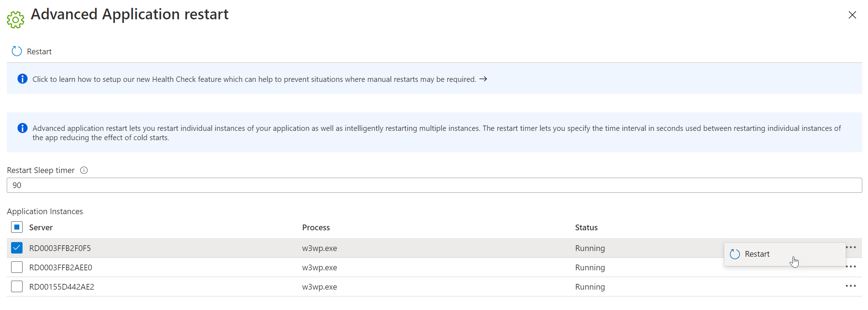Screen dimensions: 868x310
Task: Click the Status column header
Action: pos(586,227)
